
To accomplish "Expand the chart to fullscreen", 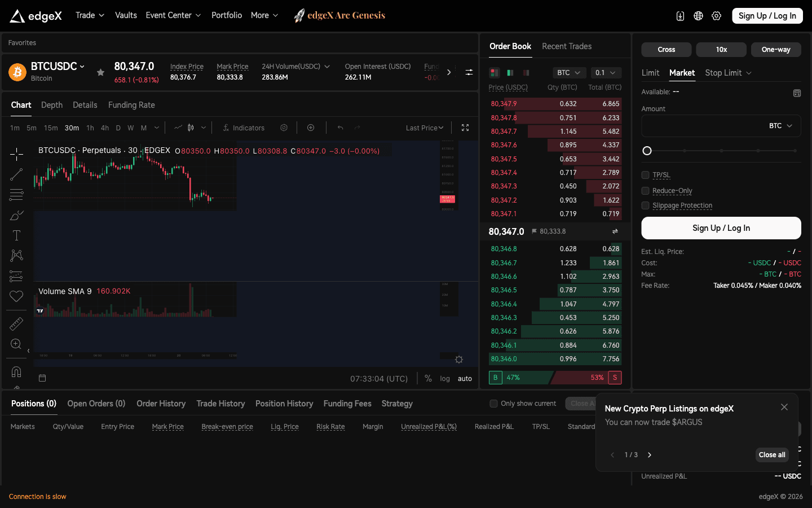I will tap(465, 128).
